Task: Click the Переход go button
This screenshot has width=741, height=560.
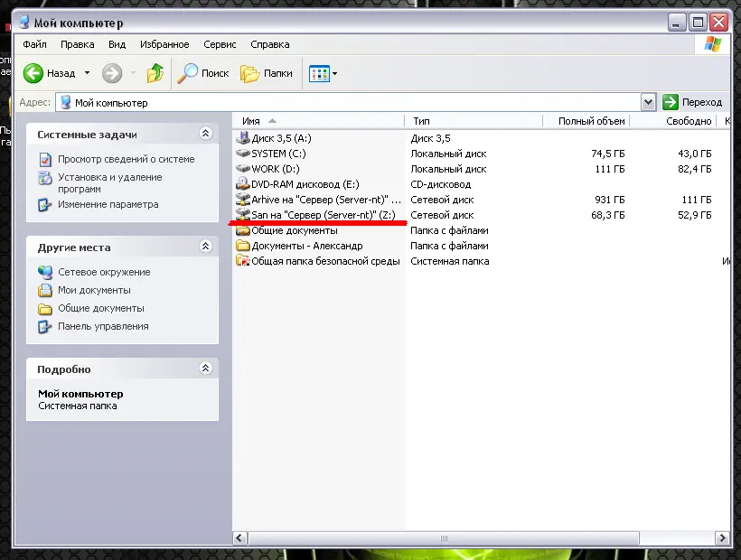Action: click(x=692, y=102)
